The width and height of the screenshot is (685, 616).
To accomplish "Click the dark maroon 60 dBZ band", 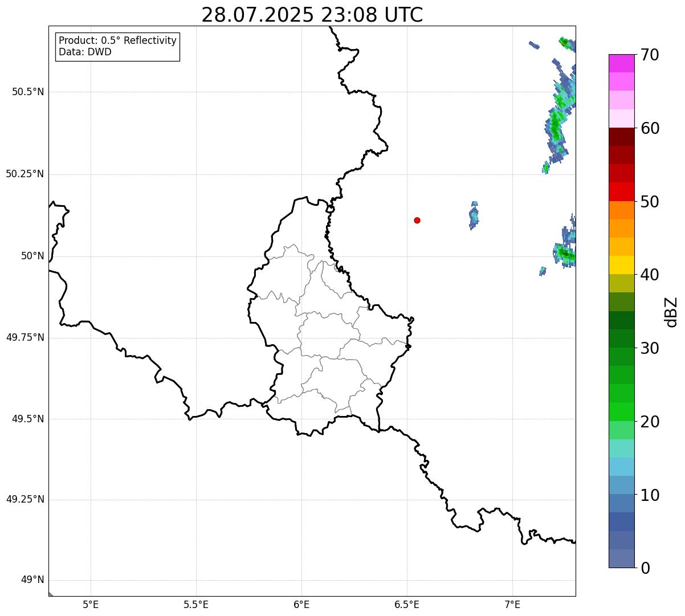I will coord(622,137).
